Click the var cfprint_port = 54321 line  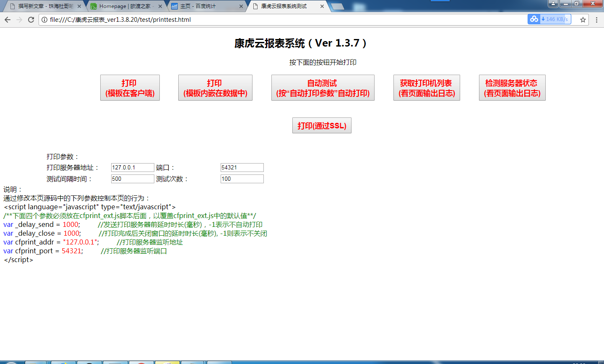(85, 251)
